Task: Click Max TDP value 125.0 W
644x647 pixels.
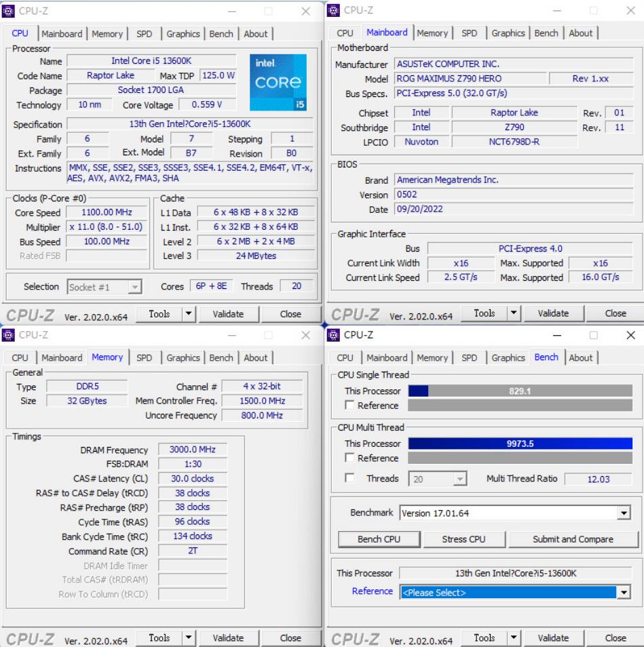Action: [x=219, y=75]
